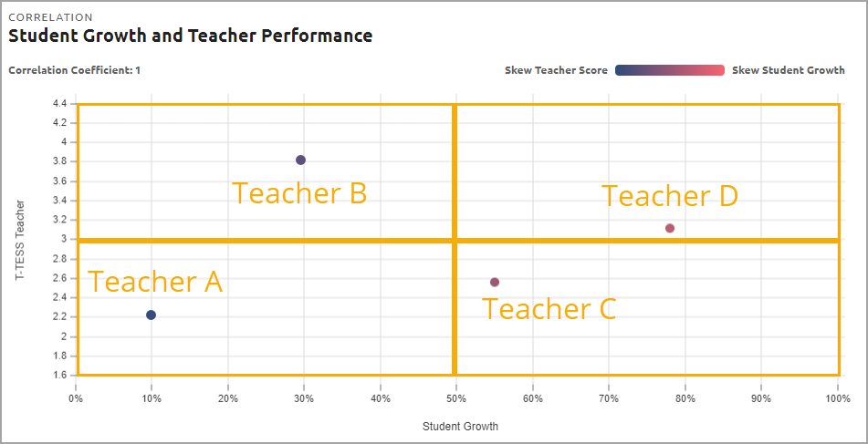Click the Teacher B label
Viewport: 868px width, 444px height.
click(x=299, y=193)
